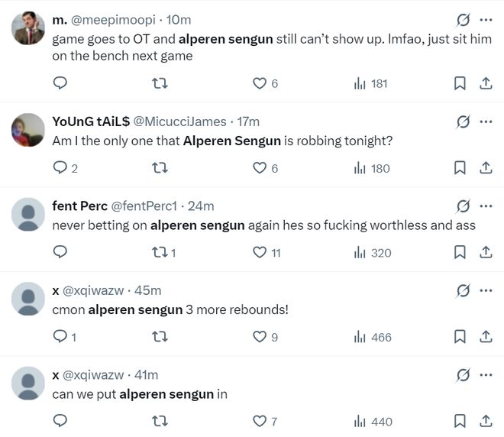Share the tweet with 440 views
The image size is (504, 437).
coord(485,420)
